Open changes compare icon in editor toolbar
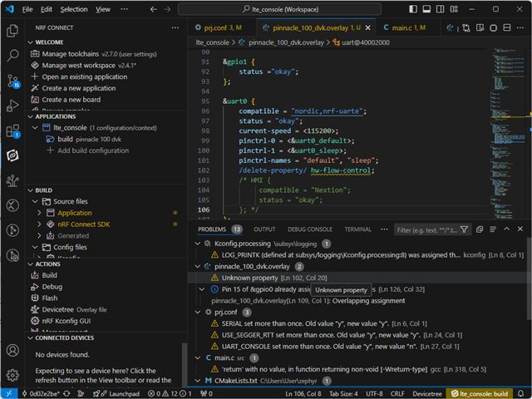Image resolution: width=532 pixels, height=399 pixels. (x=466, y=27)
